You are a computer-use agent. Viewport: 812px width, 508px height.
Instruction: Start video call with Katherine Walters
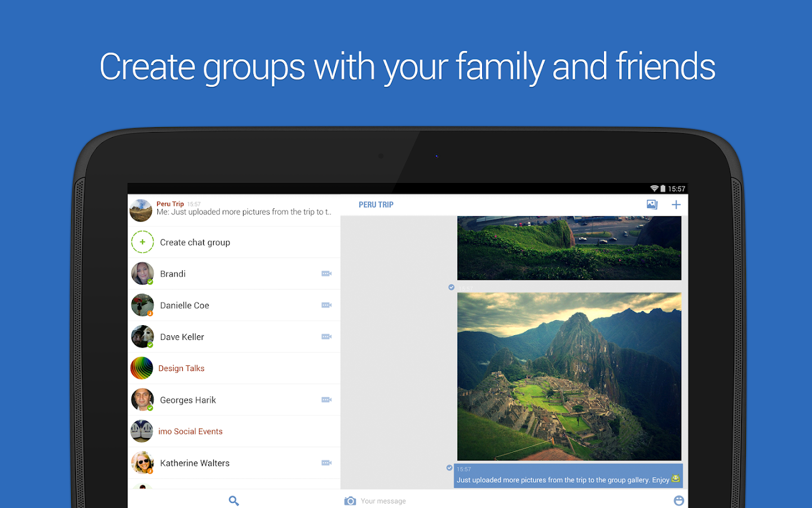326,463
